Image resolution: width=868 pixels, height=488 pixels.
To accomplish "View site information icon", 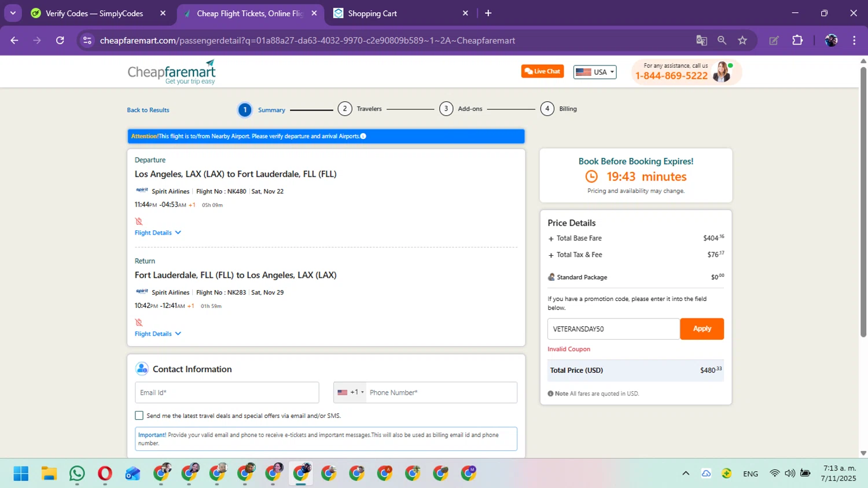I will pyautogui.click(x=87, y=41).
